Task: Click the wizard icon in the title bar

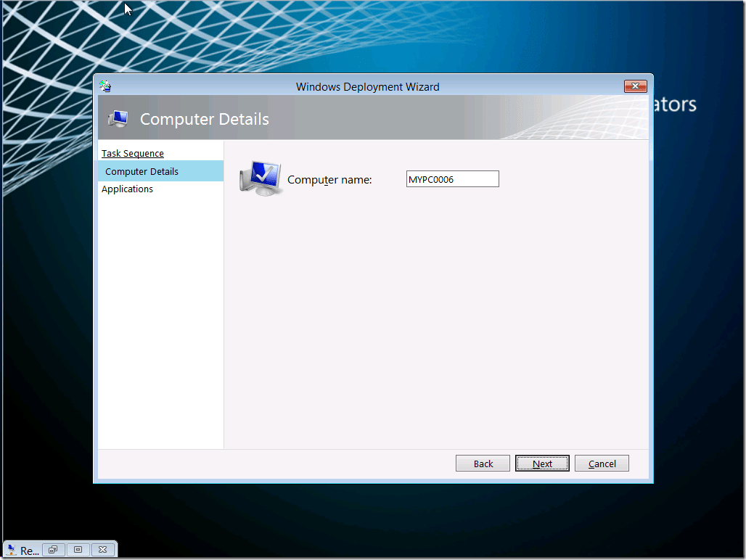Action: click(x=105, y=86)
